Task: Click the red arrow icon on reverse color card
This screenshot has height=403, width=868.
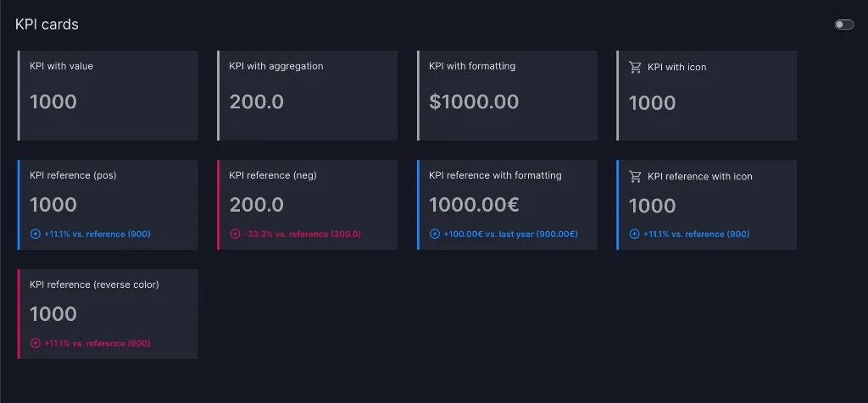Action: 35,343
